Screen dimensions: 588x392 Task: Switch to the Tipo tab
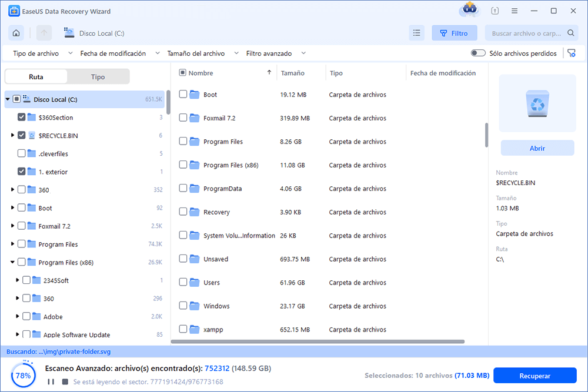point(98,76)
